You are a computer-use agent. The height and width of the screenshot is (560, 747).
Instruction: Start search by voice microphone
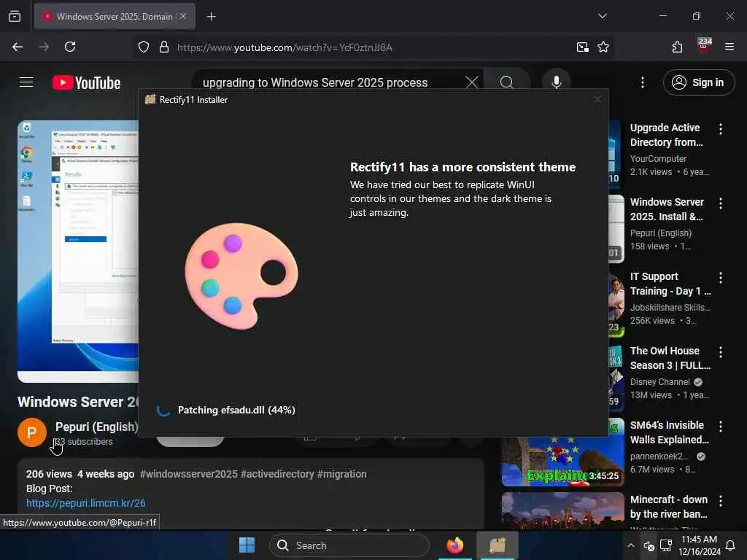(x=556, y=82)
